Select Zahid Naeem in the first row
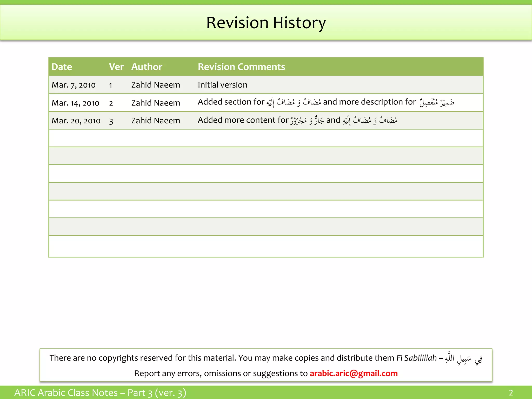 (x=156, y=85)
